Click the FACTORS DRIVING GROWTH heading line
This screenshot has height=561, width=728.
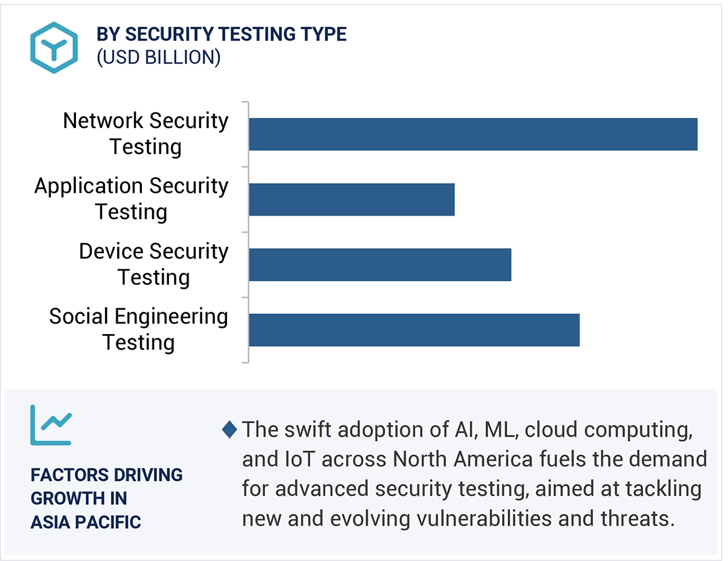click(x=106, y=475)
